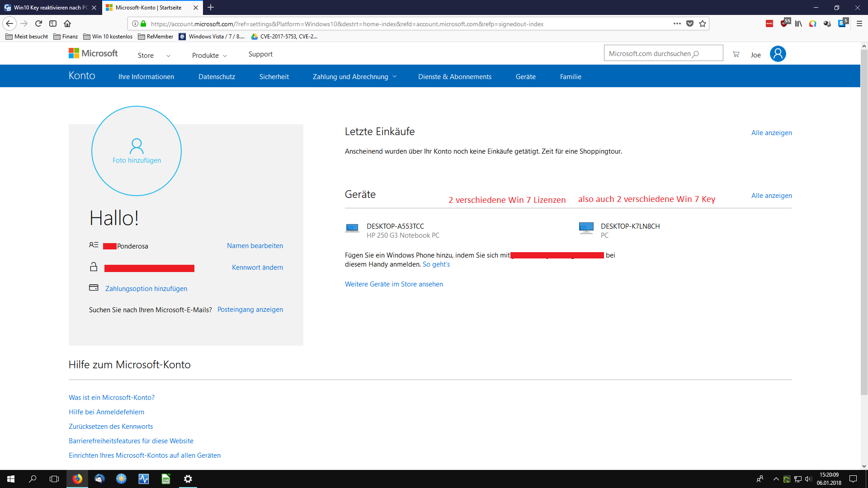868x488 pixels.
Task: Bookmark this page with star icon
Action: (x=703, y=23)
